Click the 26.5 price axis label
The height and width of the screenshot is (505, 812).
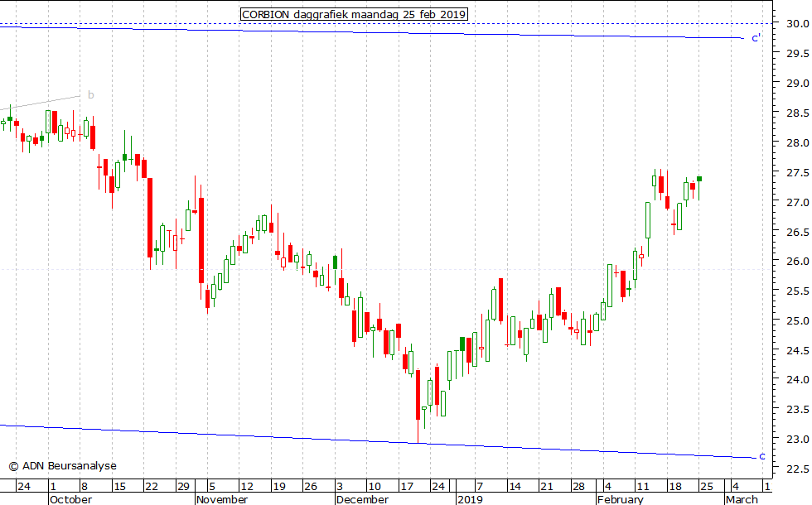click(797, 232)
